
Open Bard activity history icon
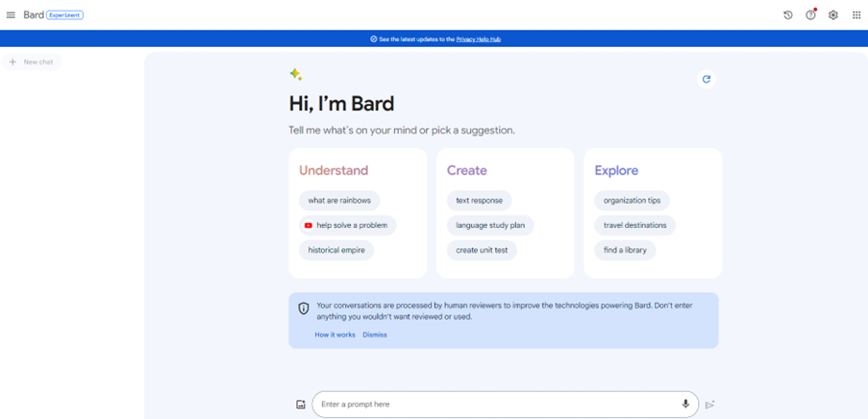[x=787, y=15]
